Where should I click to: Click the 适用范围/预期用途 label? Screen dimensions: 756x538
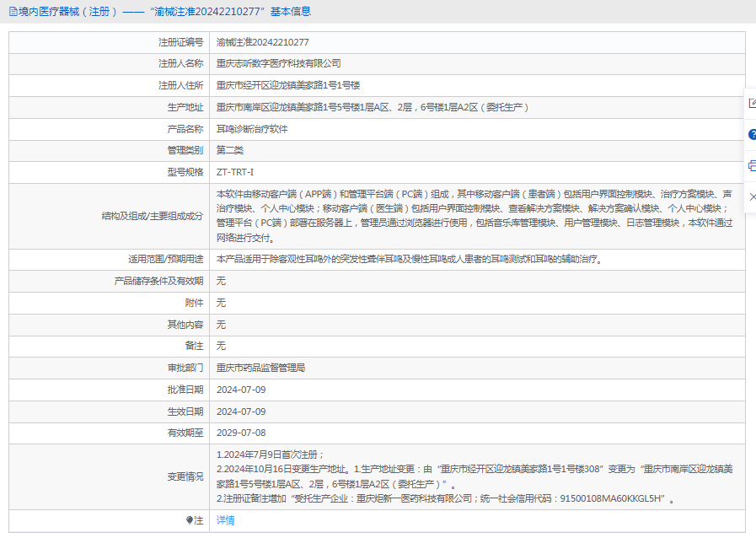(166, 259)
